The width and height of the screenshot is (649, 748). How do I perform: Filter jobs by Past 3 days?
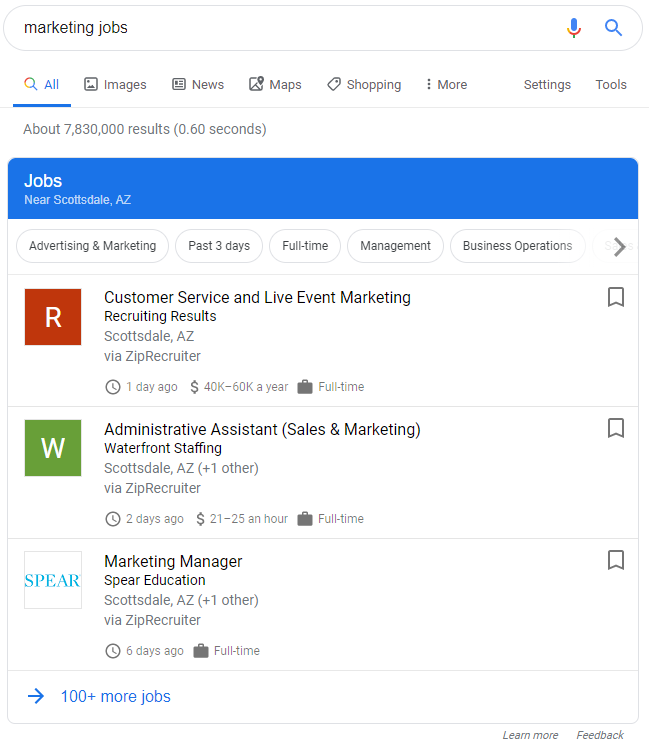[x=219, y=246]
